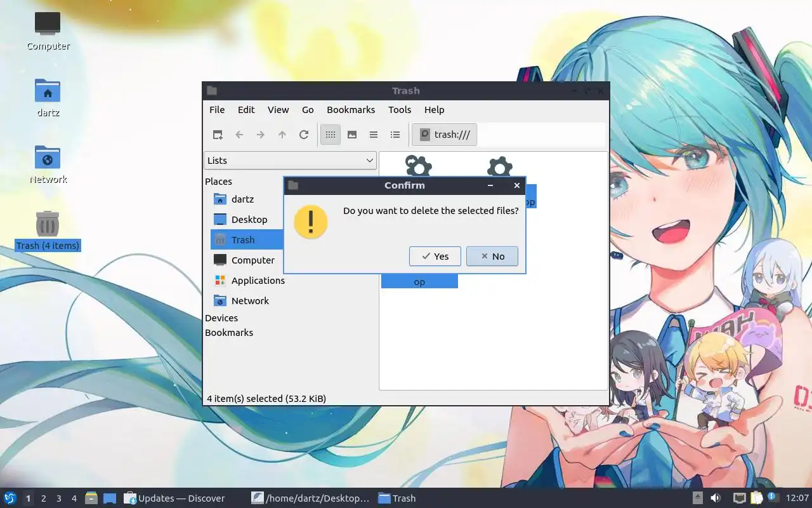Screen dimensions: 812x508
Task: Launch file manager from taskbar quick launch
Action: tap(91, 498)
